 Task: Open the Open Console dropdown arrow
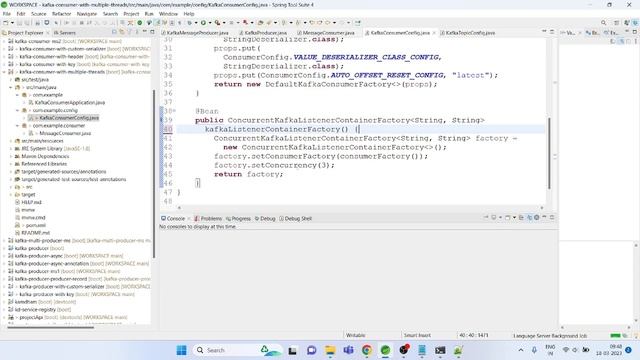pos(514,218)
